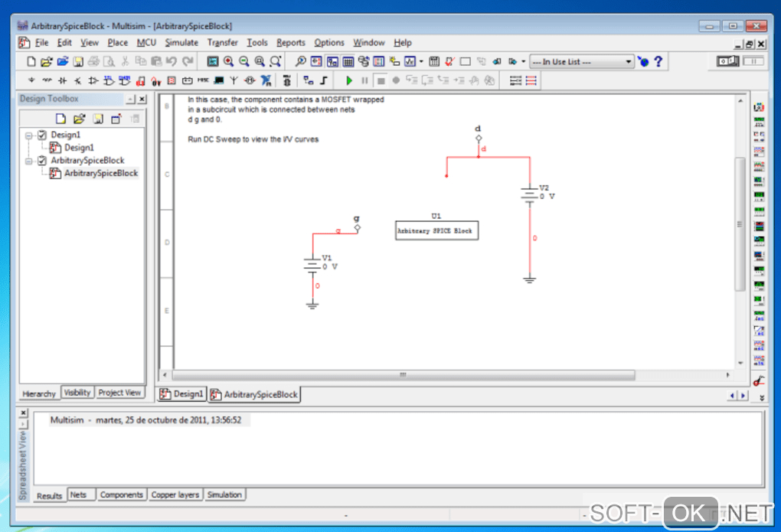Image resolution: width=781 pixels, height=532 pixels.
Task: Toggle the Design1 project checkbox
Action: [x=42, y=135]
